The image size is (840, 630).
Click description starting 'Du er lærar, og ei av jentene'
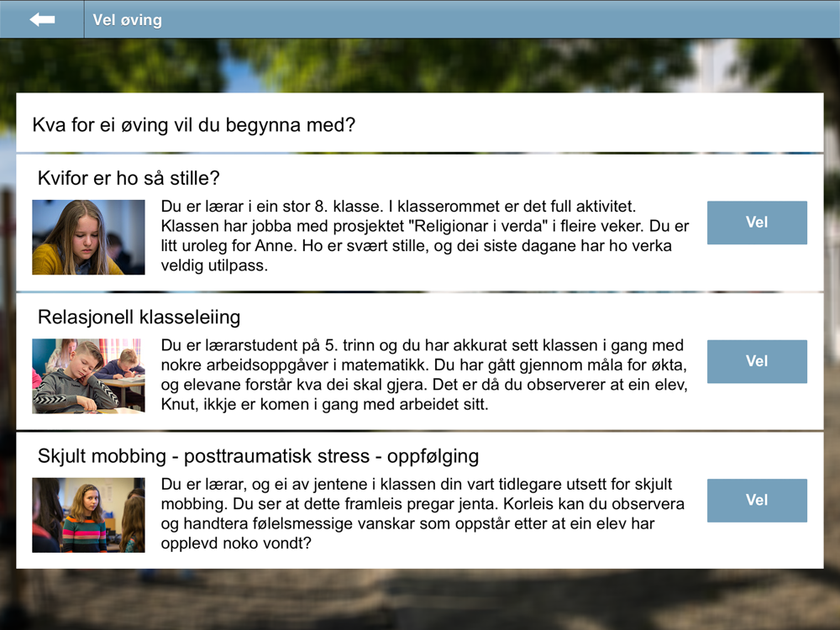(423, 514)
